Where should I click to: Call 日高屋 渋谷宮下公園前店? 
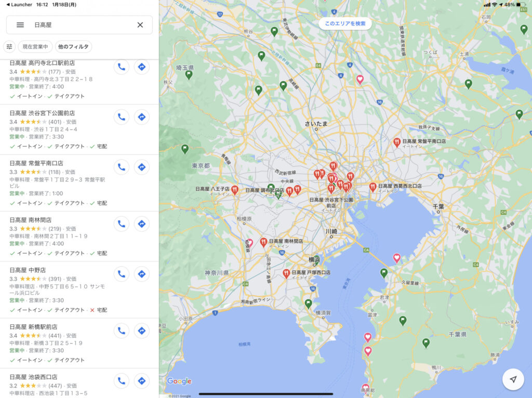pos(122,117)
